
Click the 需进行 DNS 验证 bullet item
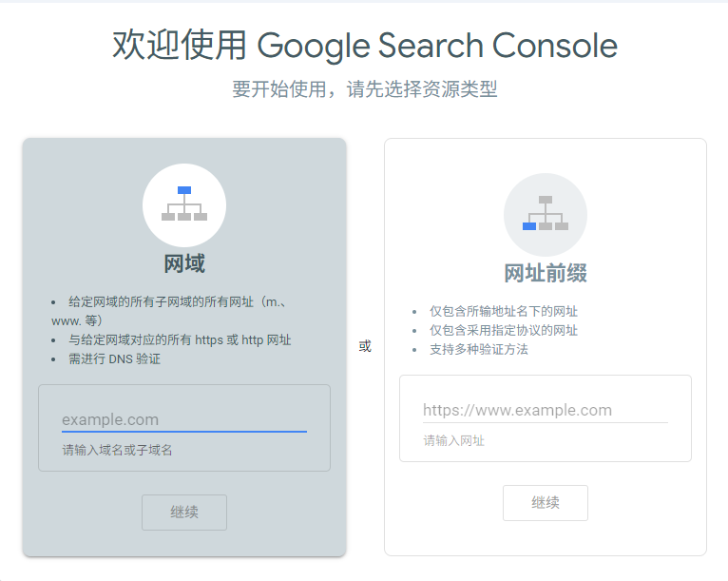pyautogui.click(x=114, y=358)
